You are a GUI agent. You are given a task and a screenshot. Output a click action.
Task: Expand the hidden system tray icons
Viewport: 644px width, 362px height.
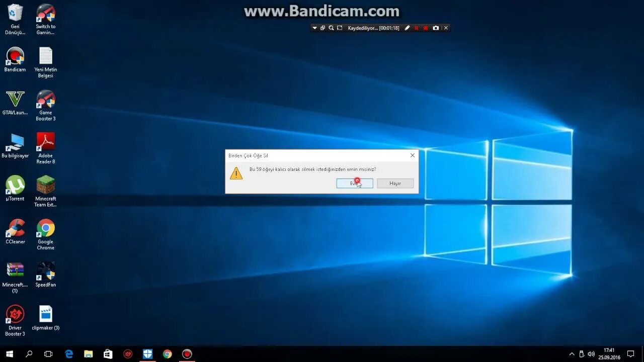[572, 354]
